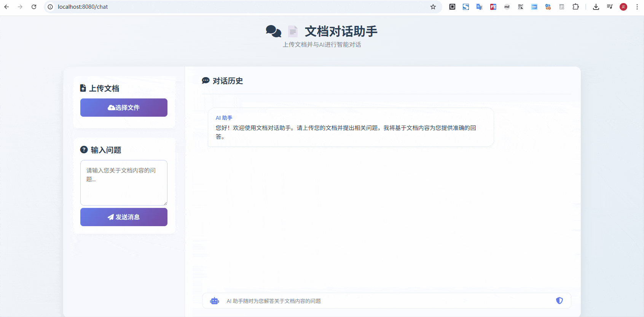
Task: Click the document icon beside the title
Action: (293, 31)
